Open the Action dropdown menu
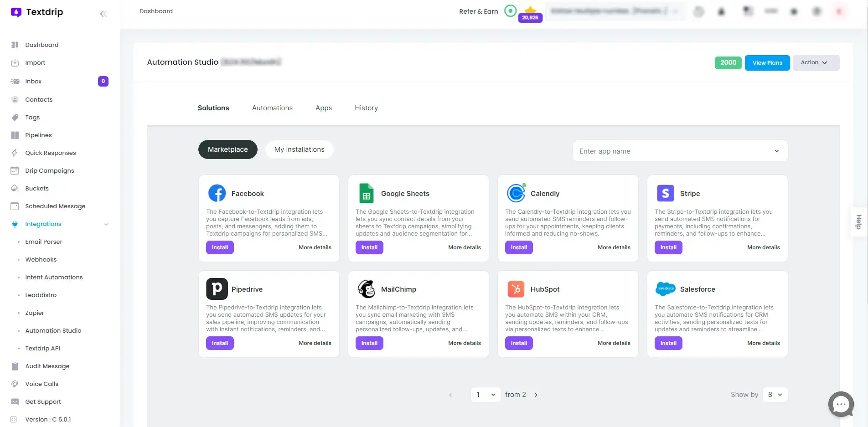Screen dimensions: 868x427 point(816,63)
